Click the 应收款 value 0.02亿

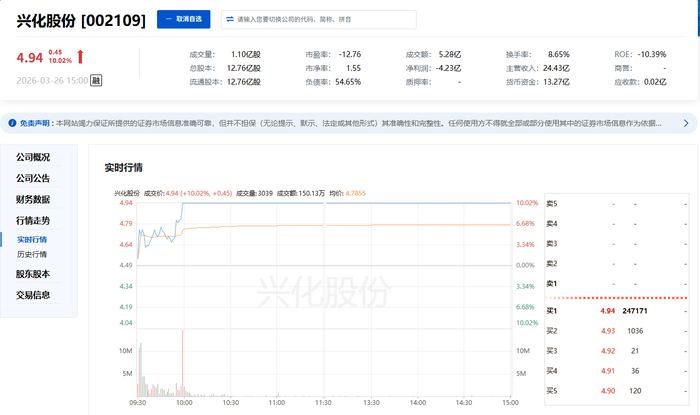coord(655,82)
